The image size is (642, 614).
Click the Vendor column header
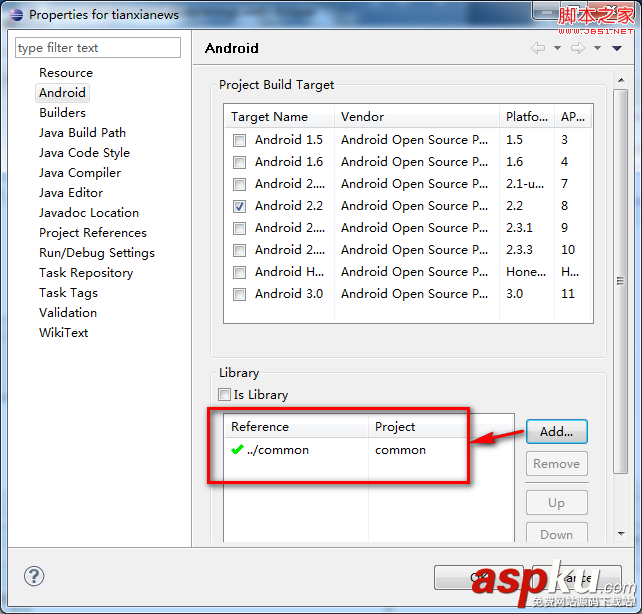pos(417,117)
